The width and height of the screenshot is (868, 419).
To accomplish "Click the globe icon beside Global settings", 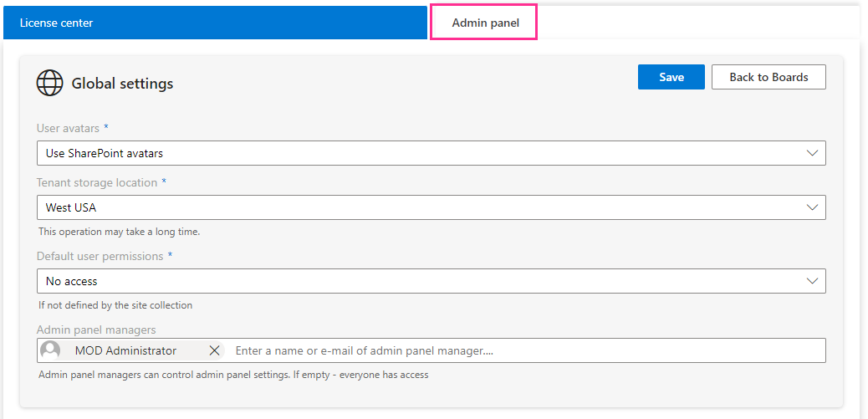I will click(50, 83).
